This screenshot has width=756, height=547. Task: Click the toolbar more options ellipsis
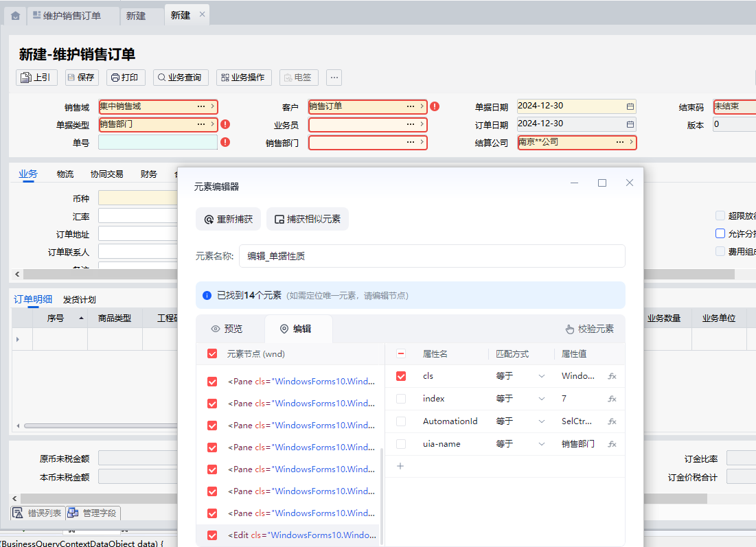point(334,78)
